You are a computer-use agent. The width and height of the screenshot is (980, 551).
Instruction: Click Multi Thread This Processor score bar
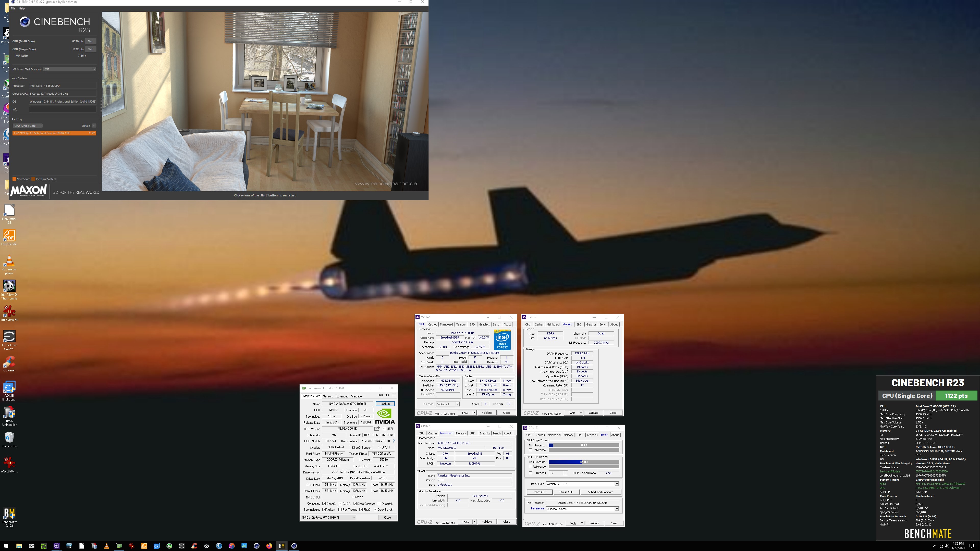click(584, 462)
